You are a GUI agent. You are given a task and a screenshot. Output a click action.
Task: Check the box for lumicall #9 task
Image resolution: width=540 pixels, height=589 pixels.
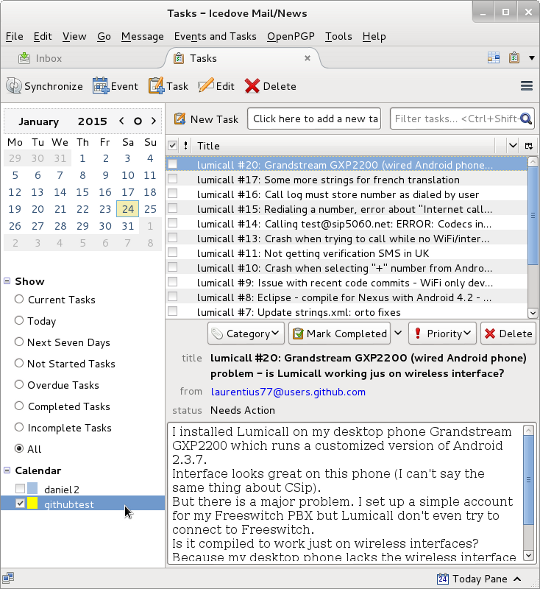pyautogui.click(x=172, y=282)
